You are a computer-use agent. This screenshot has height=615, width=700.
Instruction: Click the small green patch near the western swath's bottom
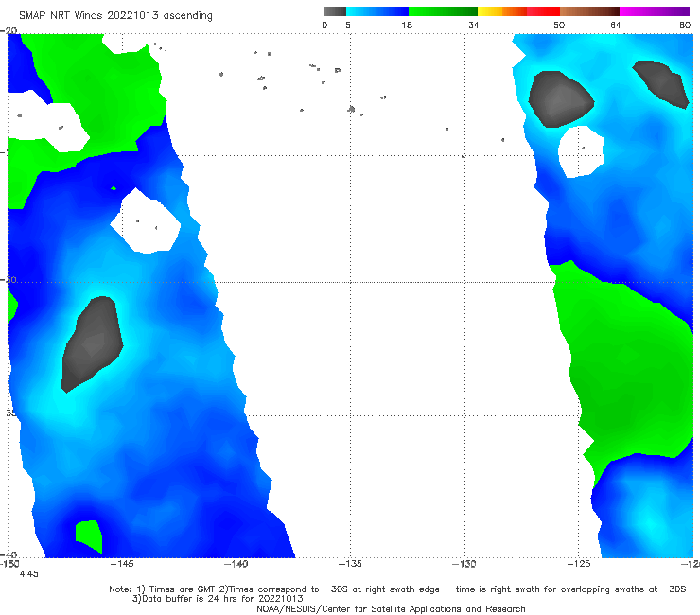pos(89,536)
